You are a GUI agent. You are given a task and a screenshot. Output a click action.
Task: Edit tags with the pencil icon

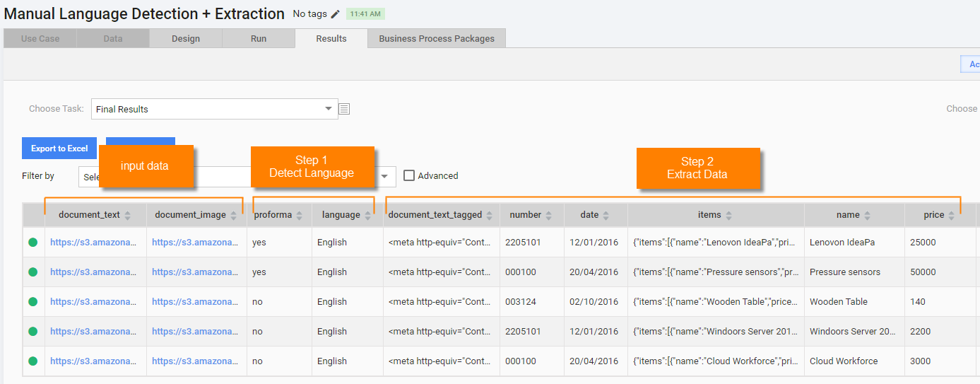point(336,14)
